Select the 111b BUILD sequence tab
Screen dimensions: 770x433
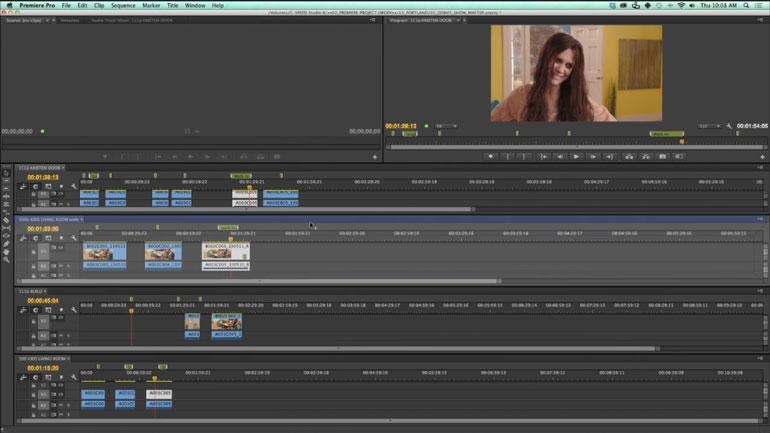click(x=30, y=291)
